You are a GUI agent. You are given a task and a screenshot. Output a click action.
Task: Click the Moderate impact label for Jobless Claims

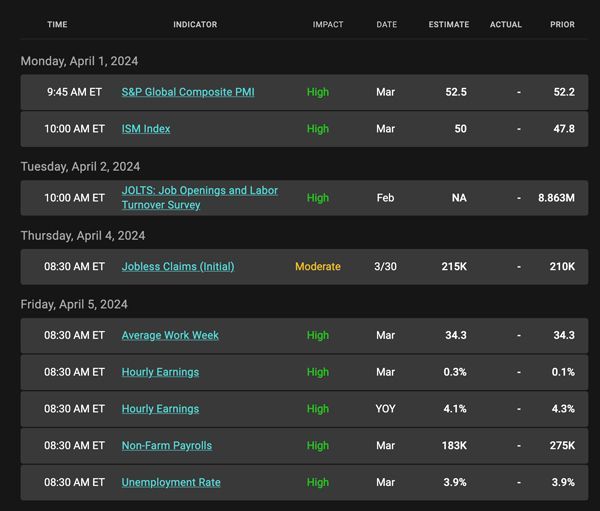click(x=318, y=266)
